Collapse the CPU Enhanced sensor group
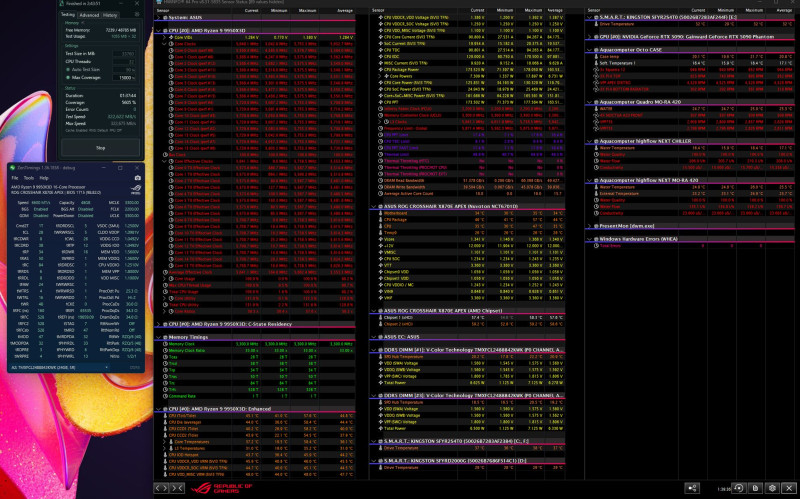This screenshot has height=499, width=800. pyautogui.click(x=158, y=409)
